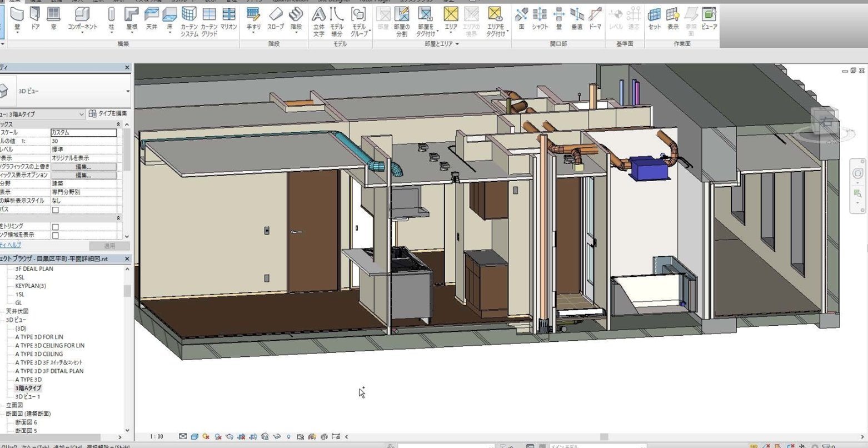Open A TYPE 3D CEILING view
This screenshot has width=868, height=448.
[39, 354]
